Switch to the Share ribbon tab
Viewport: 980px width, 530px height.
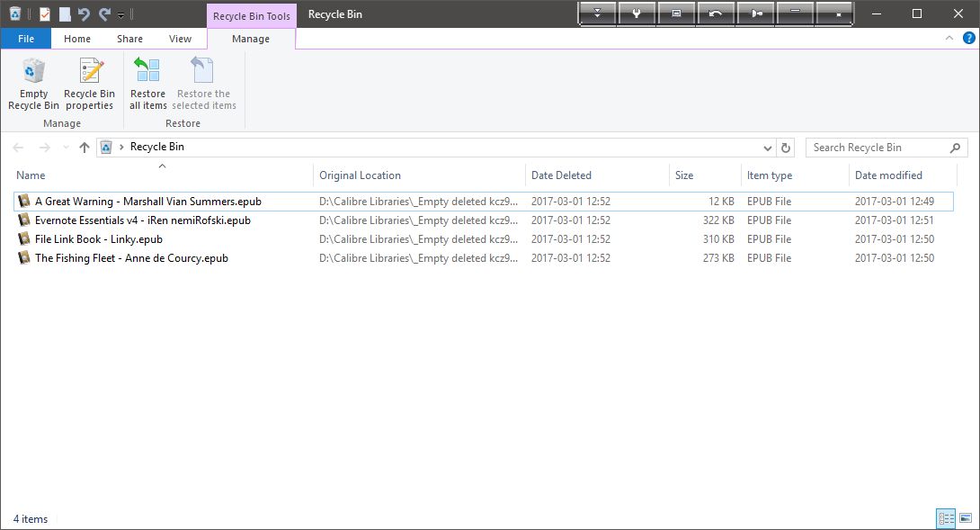[129, 39]
